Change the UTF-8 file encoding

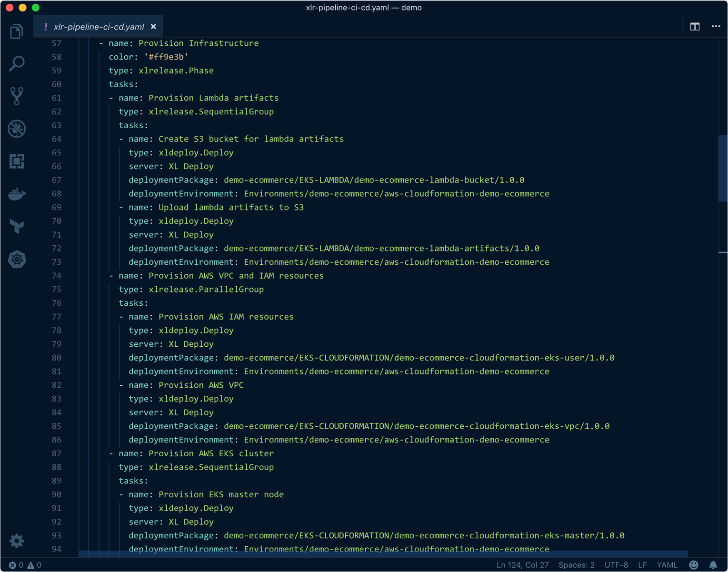pos(616,565)
